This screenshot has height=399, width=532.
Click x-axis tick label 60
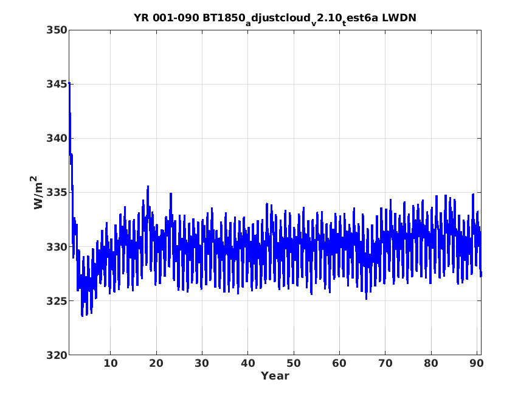pos(339,363)
